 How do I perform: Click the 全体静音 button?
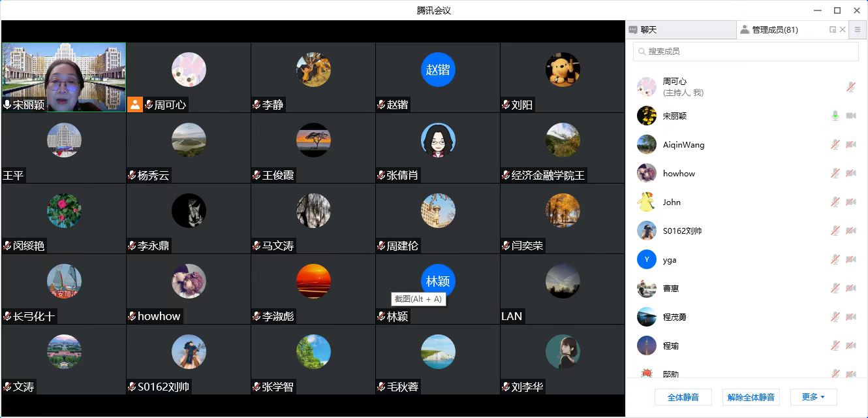[x=683, y=397]
